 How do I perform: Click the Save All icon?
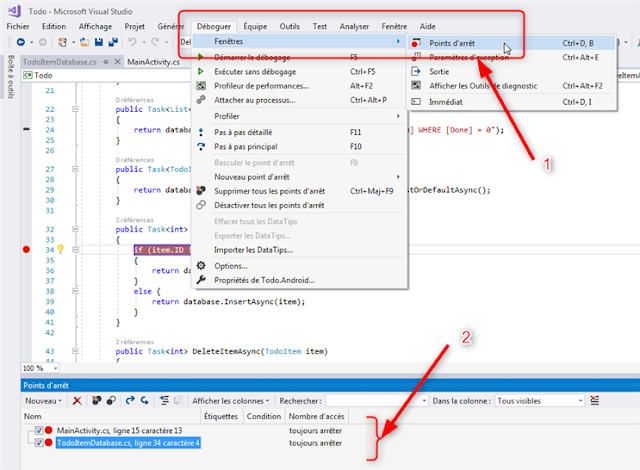(x=113, y=42)
